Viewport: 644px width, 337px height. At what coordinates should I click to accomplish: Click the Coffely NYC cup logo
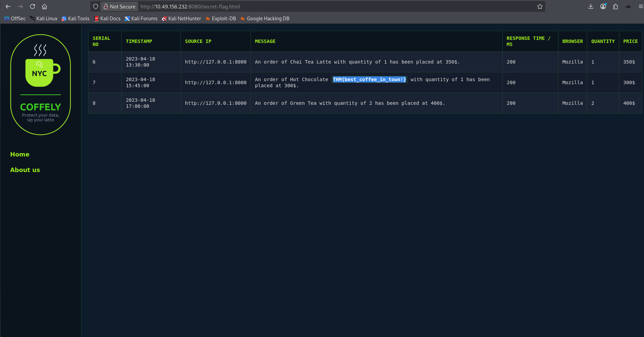(41, 85)
